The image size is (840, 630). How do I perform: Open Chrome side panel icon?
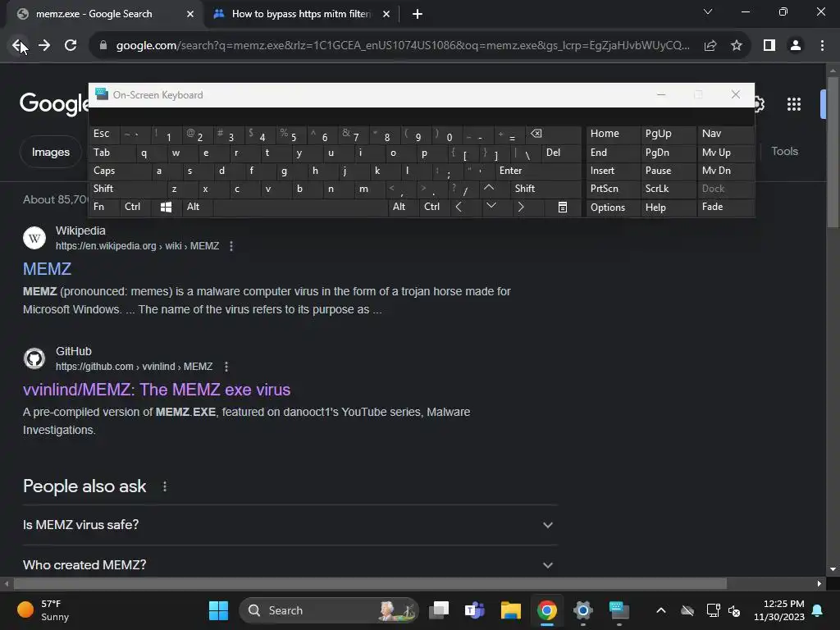(769, 46)
